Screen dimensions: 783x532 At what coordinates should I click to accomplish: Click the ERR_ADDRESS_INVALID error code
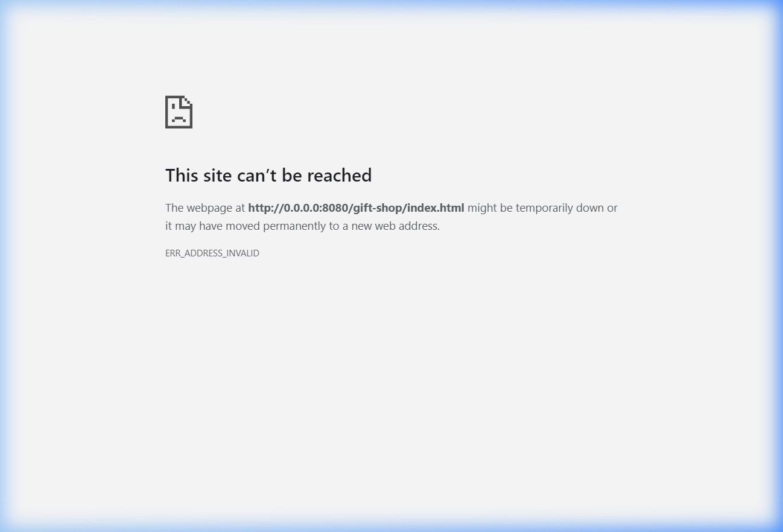pyautogui.click(x=212, y=253)
